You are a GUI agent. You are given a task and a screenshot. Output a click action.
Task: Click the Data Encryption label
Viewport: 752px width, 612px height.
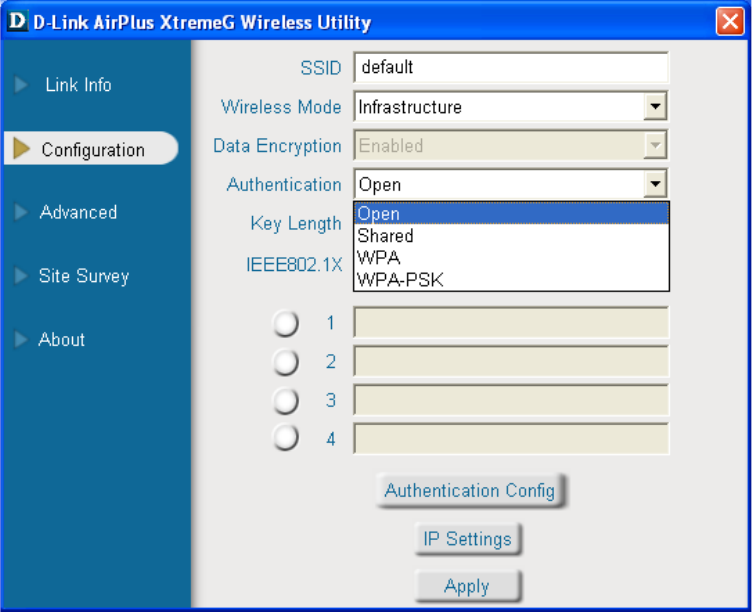pyautogui.click(x=277, y=146)
